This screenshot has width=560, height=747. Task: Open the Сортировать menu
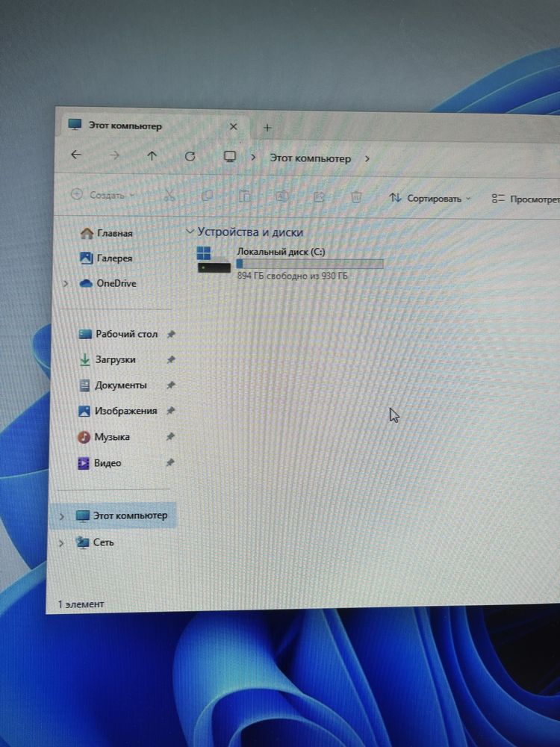tap(430, 198)
